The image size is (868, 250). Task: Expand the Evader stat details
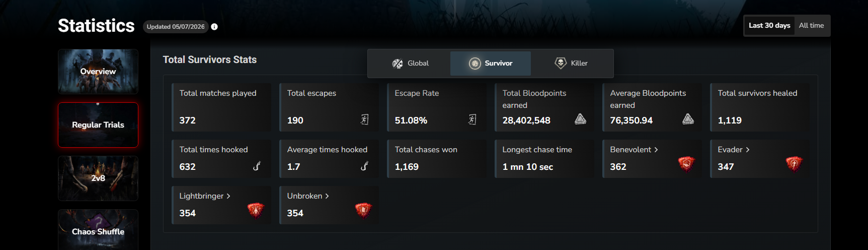tap(734, 150)
